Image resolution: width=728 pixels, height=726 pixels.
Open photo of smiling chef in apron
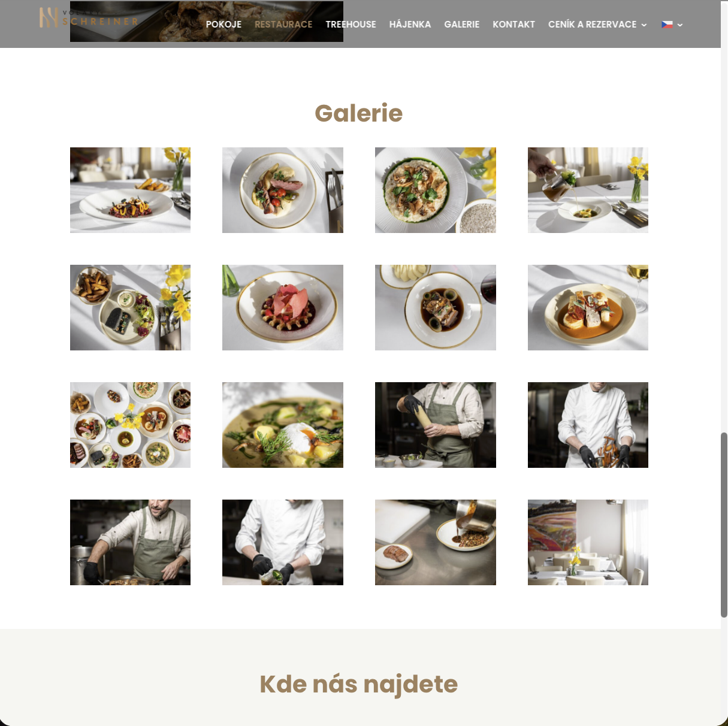point(130,542)
